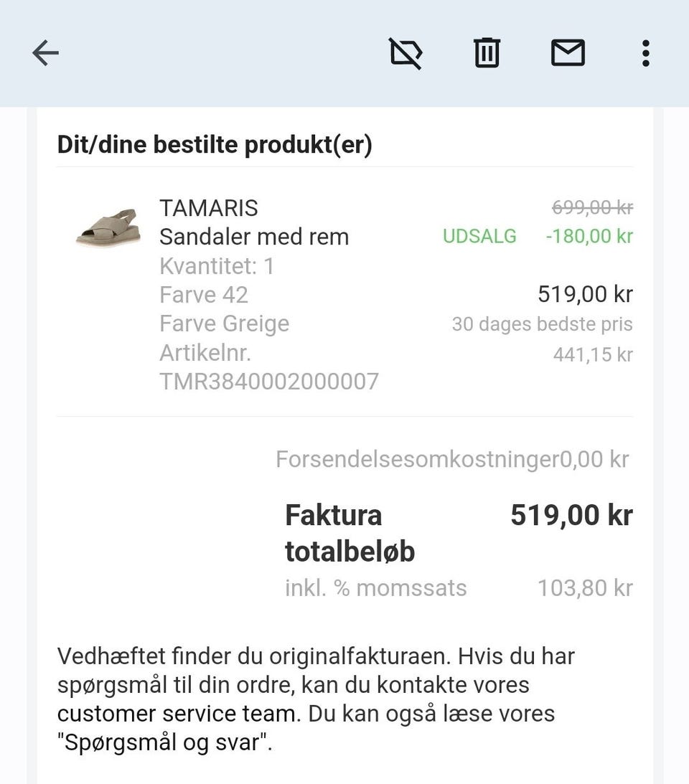This screenshot has width=689, height=784.
Task: Tap the "30 dages bedste pris" note
Action: [x=542, y=324]
